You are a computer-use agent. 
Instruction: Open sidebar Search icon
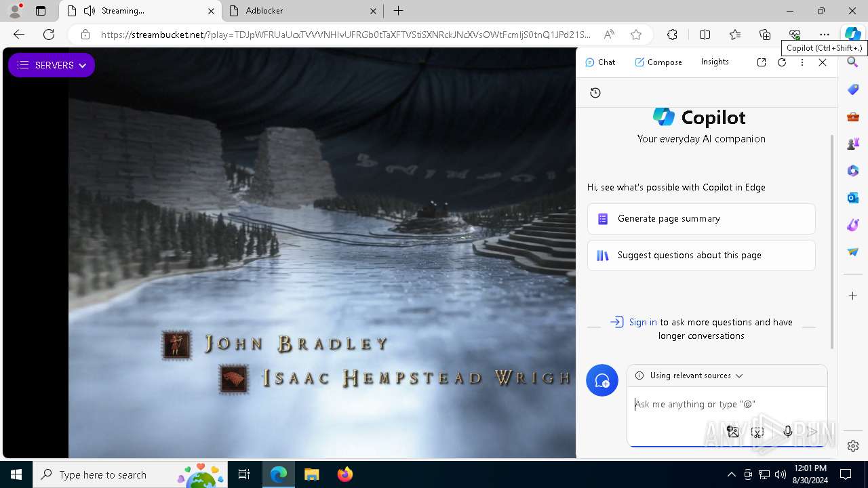tap(853, 62)
